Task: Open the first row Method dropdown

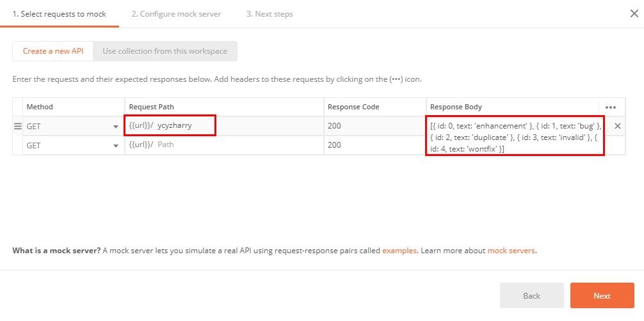Action: [73, 127]
